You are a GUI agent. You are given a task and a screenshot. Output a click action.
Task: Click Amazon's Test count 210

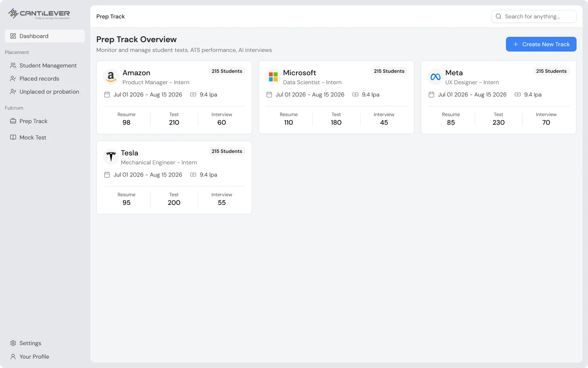pyautogui.click(x=174, y=123)
